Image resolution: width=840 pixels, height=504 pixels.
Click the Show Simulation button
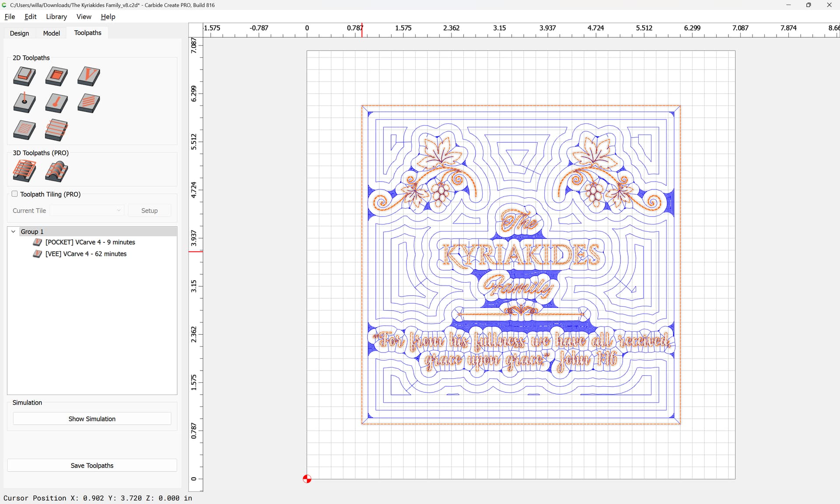pos(92,419)
